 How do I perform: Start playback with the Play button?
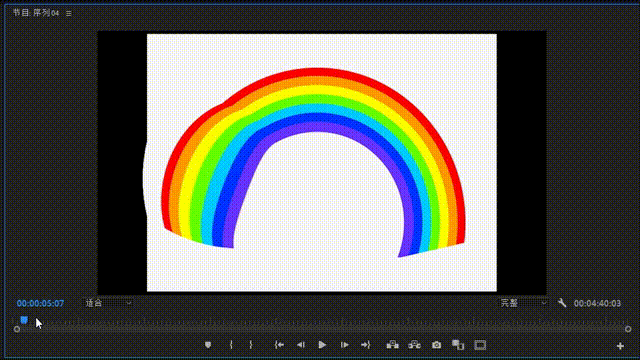pyautogui.click(x=322, y=345)
